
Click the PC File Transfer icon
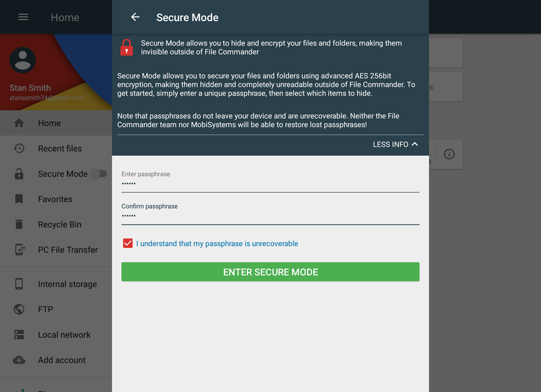point(19,250)
